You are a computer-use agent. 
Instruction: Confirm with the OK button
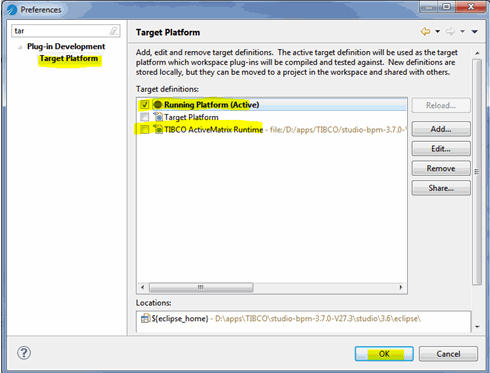pos(384,354)
